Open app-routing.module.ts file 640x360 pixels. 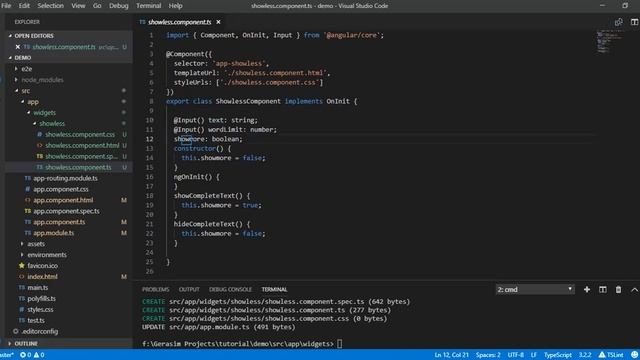(x=65, y=178)
